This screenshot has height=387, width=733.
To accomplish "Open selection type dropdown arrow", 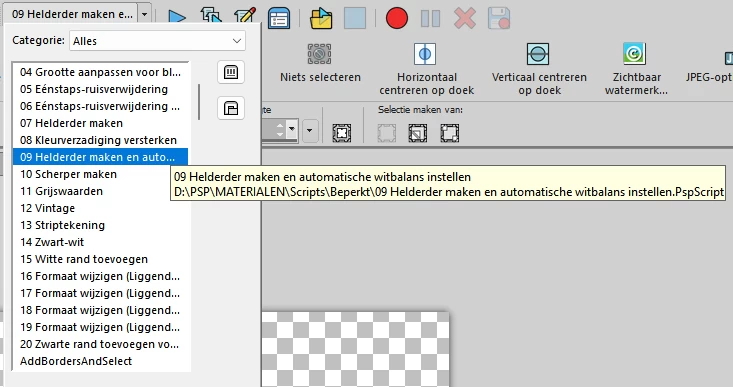I will [291, 128].
